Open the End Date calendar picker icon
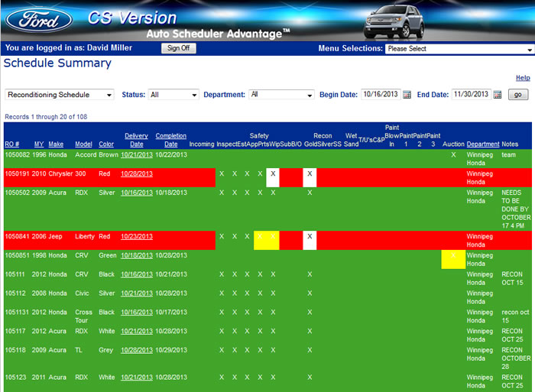Image resolution: width=535 pixels, height=392 pixels. pos(497,95)
